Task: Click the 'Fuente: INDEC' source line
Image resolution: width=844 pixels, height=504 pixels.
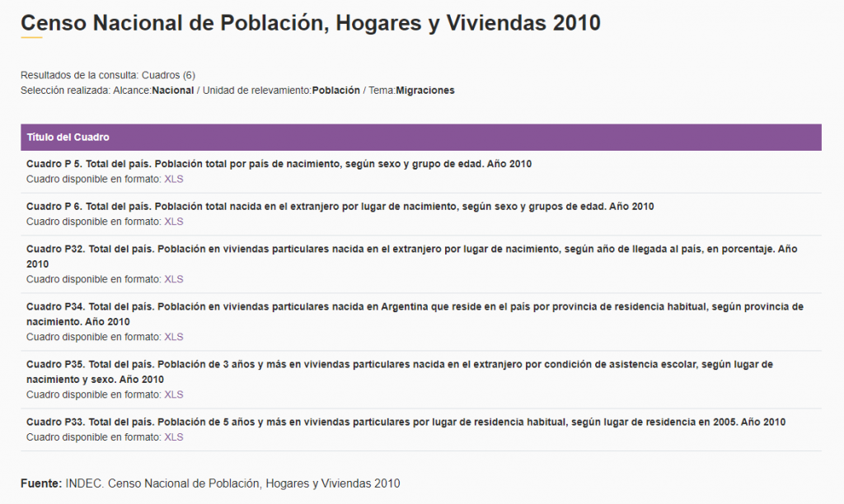Action: pos(210,483)
